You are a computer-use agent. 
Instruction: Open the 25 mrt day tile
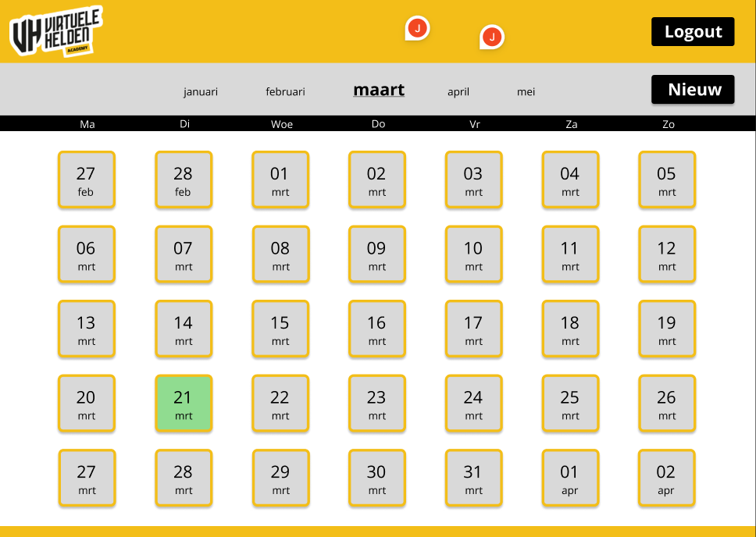coord(571,404)
